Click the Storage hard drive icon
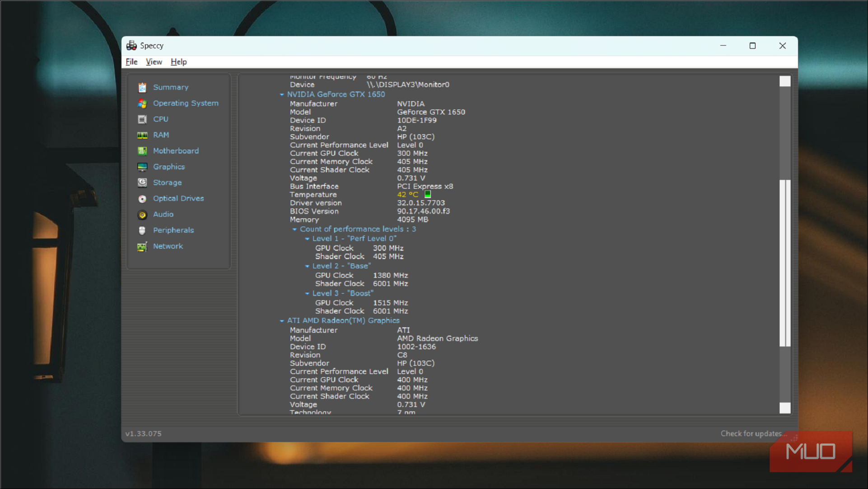 [x=142, y=183]
